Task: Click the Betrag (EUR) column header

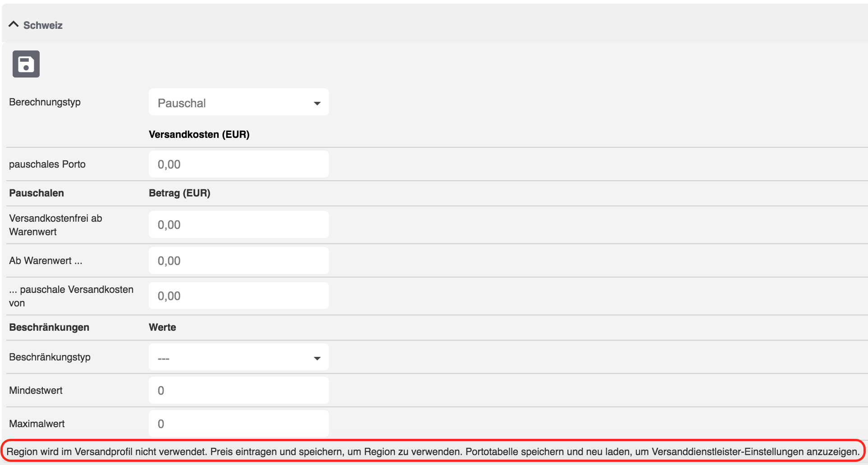Action: 179,193
